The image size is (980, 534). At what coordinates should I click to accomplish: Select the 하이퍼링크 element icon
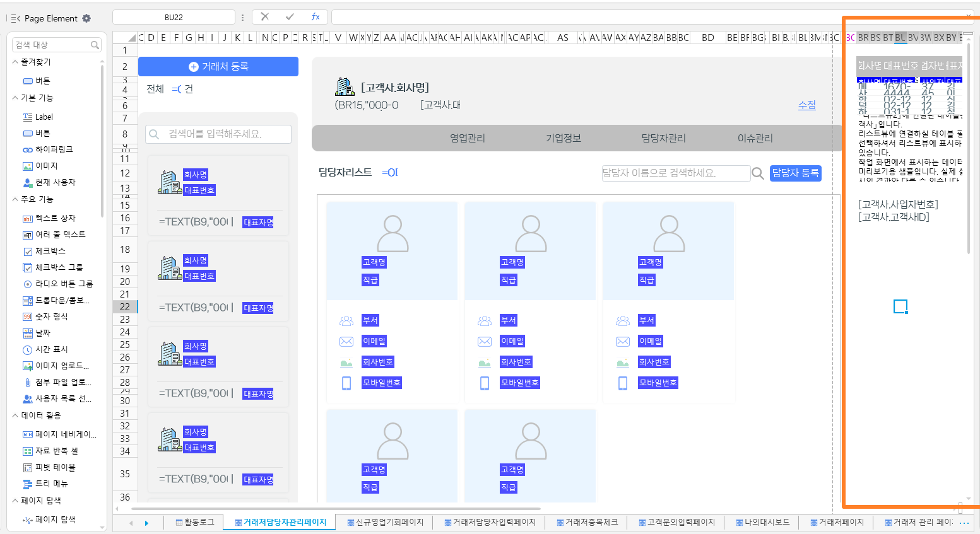coord(28,149)
